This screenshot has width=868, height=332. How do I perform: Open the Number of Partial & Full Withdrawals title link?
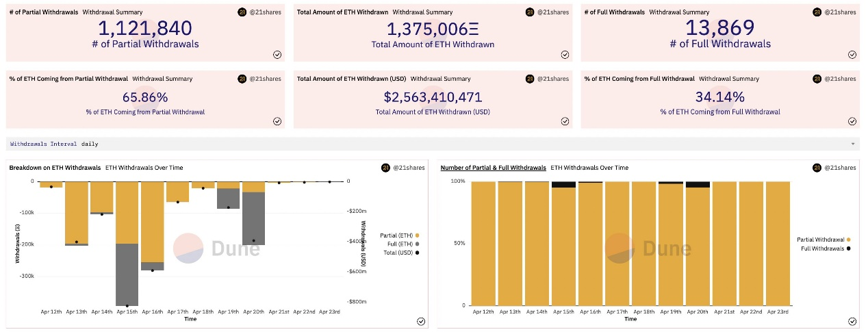coord(493,168)
